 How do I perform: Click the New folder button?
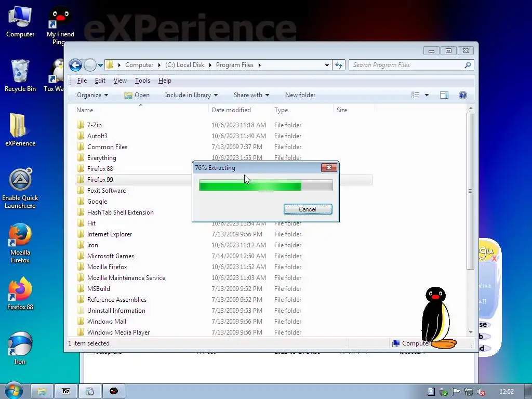click(x=300, y=95)
